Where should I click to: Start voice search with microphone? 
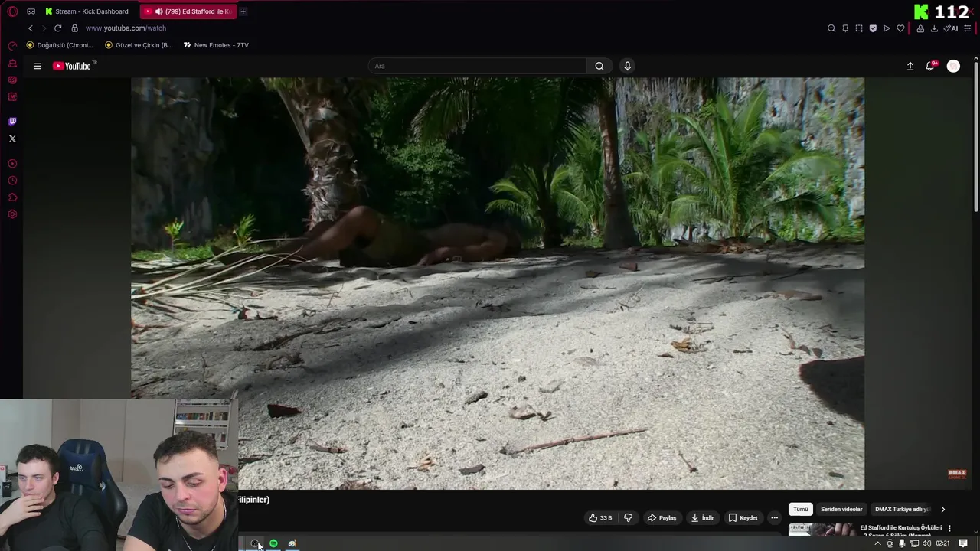627,66
